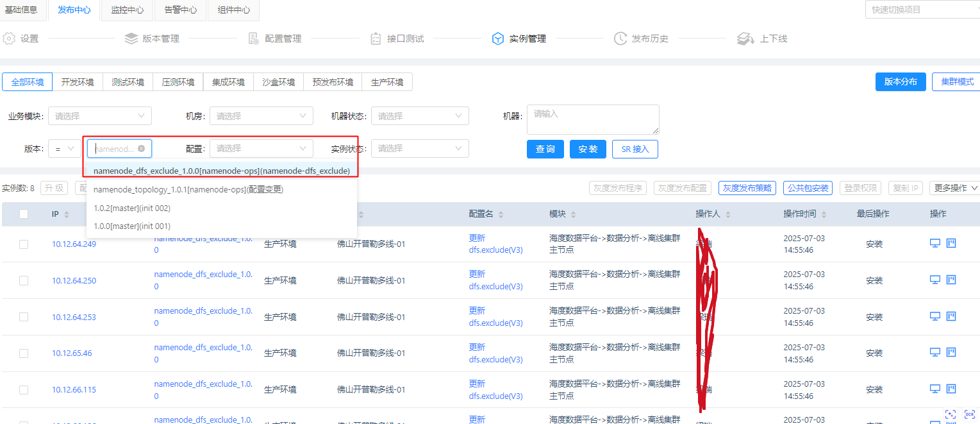This screenshot has width=980, height=424.
Task: Sort the table by the IP column arrows
Action: pos(67,214)
